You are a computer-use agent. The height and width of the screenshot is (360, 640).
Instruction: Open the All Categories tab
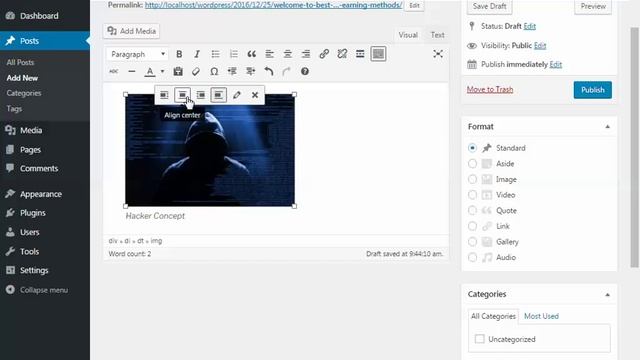tap(493, 316)
